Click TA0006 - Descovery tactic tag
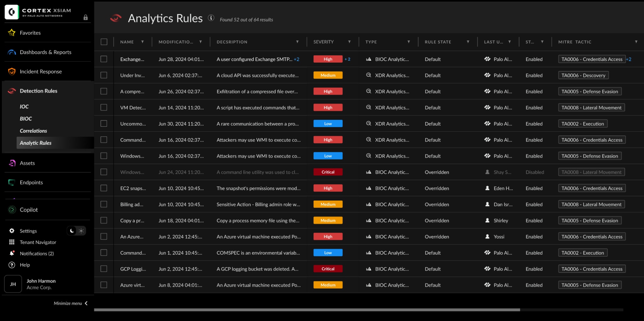 point(583,75)
